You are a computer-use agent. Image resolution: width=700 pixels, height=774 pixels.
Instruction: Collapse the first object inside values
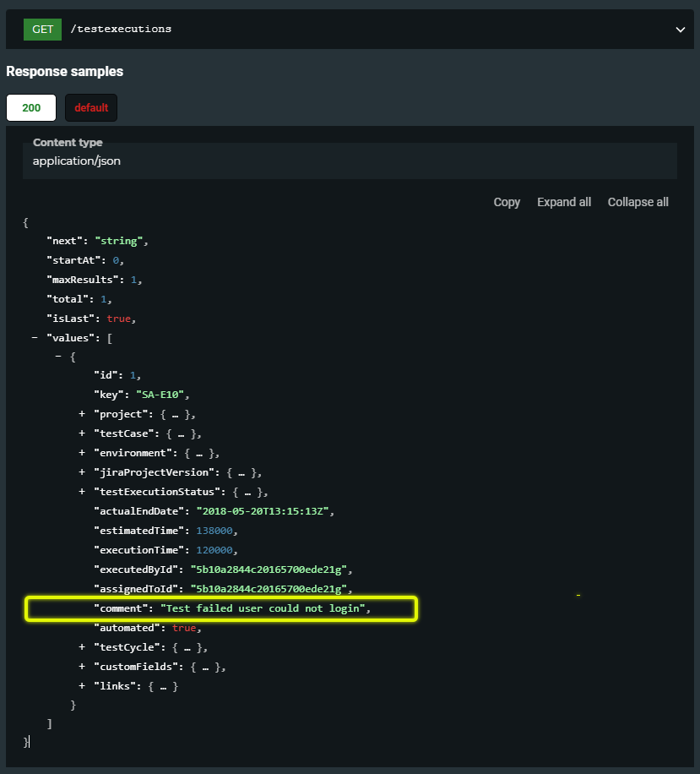58,357
